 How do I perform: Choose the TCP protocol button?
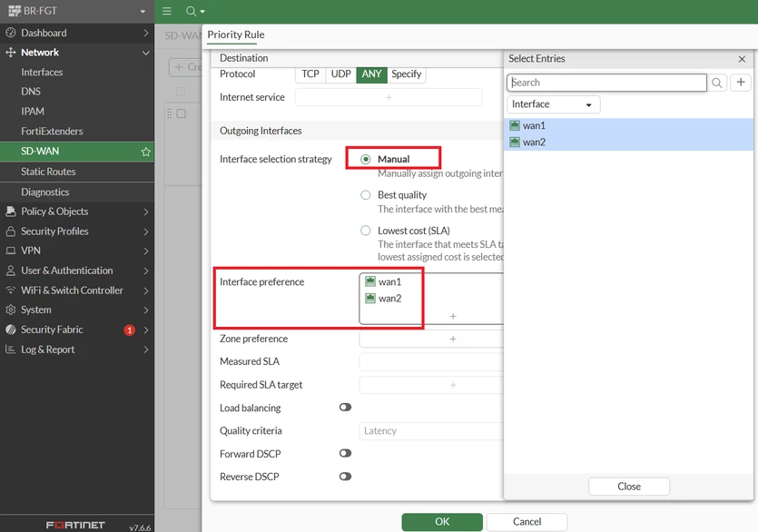310,74
